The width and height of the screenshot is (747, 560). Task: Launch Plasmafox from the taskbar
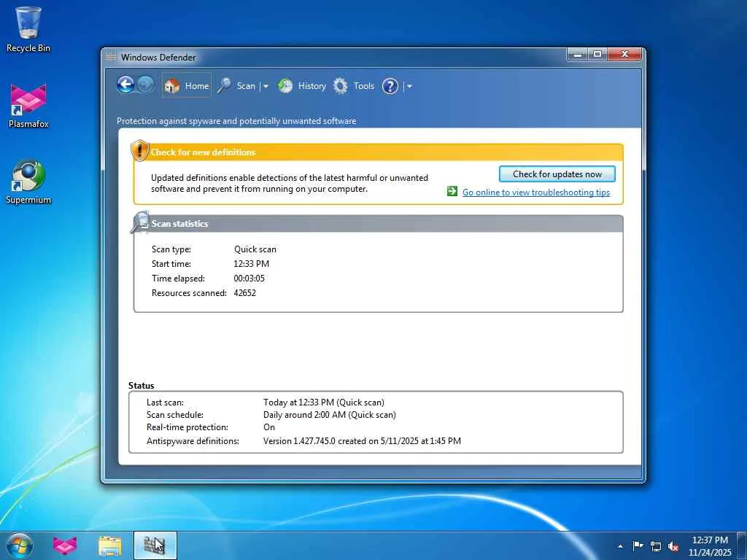click(65, 545)
